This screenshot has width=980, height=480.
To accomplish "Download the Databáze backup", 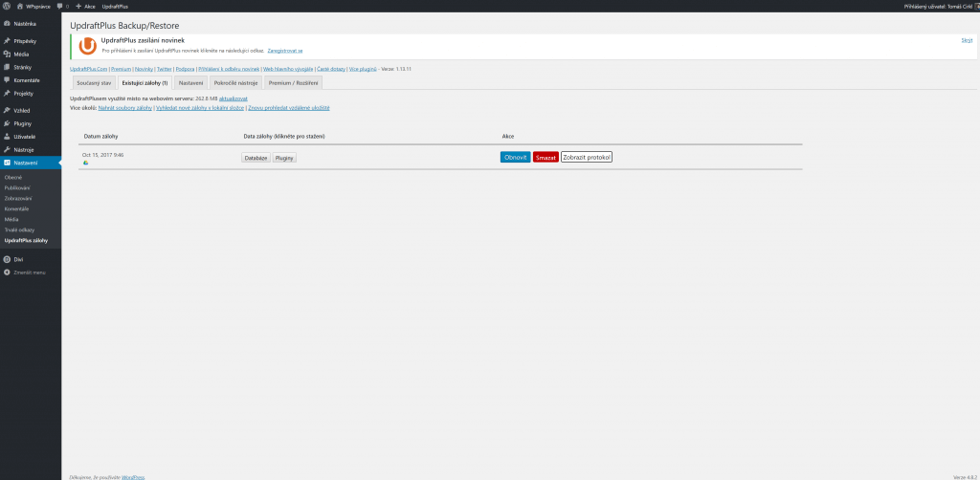I will click(x=256, y=158).
